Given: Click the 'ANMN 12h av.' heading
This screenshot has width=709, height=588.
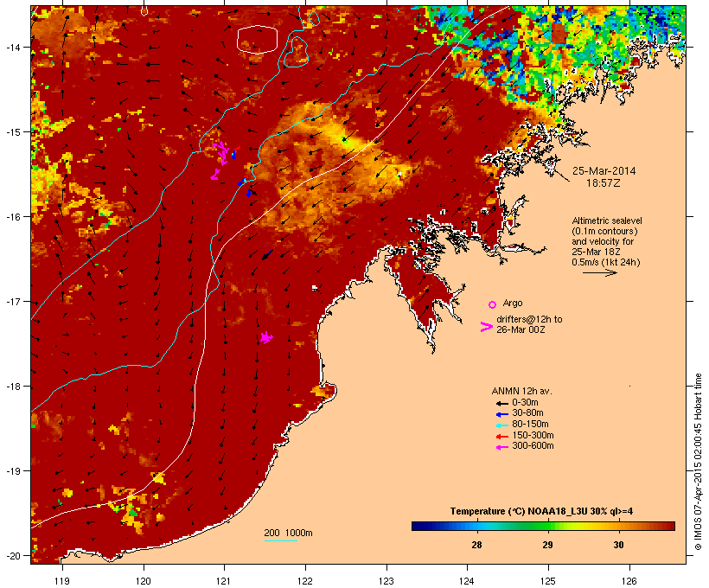Looking at the screenshot, I should pos(521,391).
